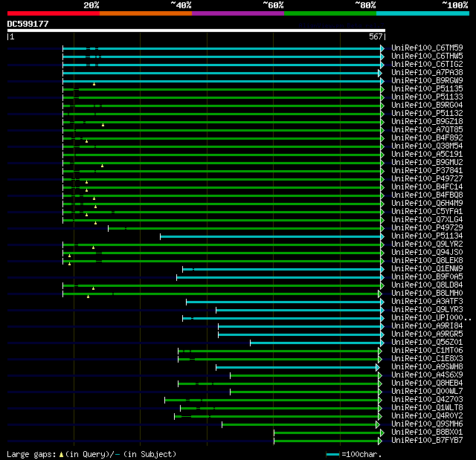Click the orange ~40% identity legend segment
476x460 pixels.
[146, 13]
